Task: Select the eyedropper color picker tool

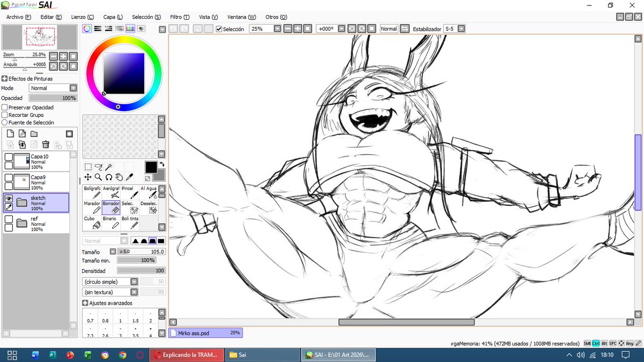Action: tap(129, 176)
